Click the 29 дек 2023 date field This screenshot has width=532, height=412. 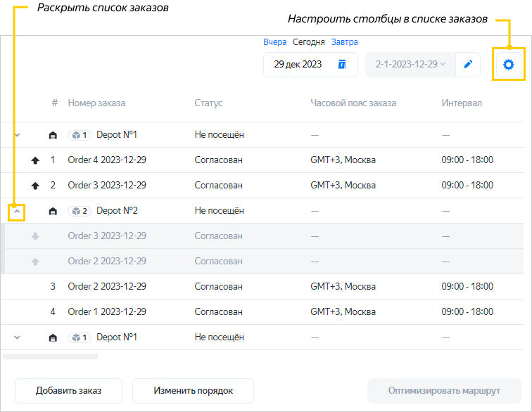click(298, 65)
